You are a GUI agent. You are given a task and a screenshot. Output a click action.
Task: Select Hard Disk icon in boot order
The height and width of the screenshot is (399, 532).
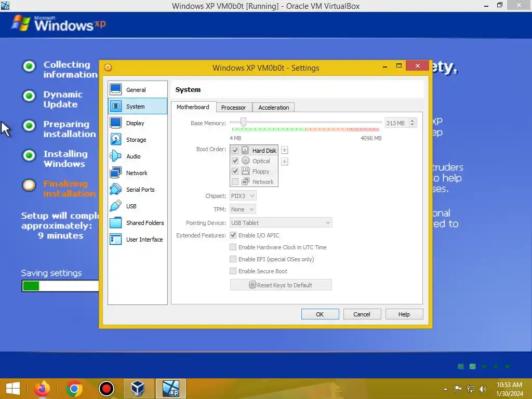pyautogui.click(x=245, y=150)
